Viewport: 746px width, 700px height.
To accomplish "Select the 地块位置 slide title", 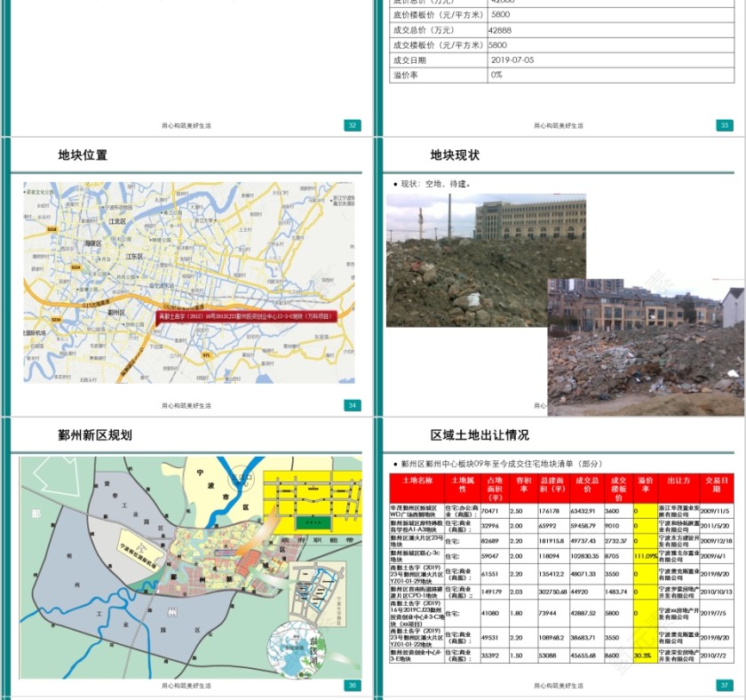I will click(83, 155).
